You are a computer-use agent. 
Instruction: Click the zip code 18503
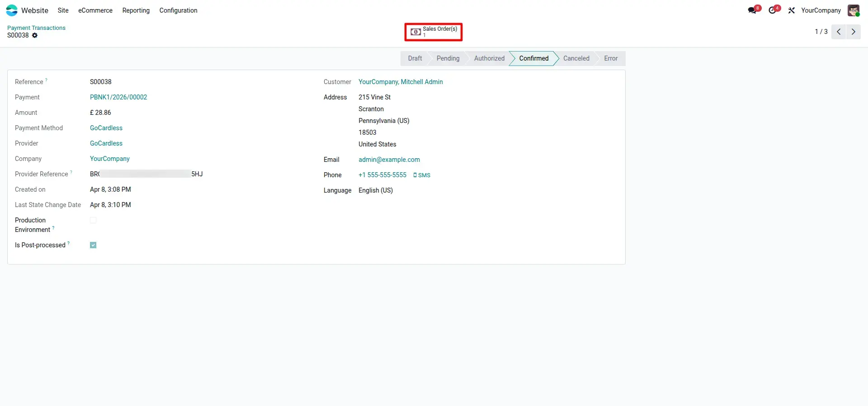point(368,132)
